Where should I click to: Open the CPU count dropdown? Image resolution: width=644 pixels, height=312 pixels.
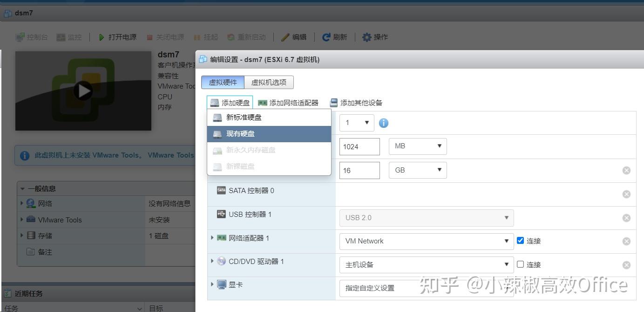pyautogui.click(x=357, y=123)
